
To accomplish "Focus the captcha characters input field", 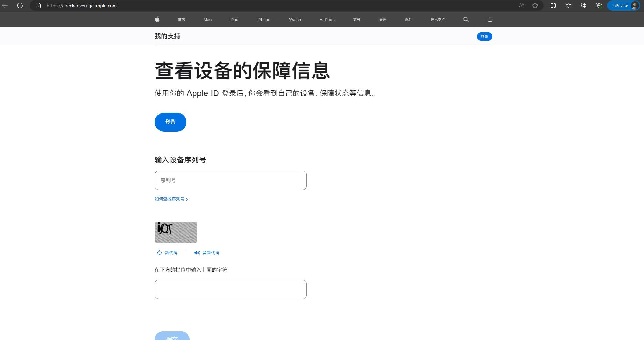I will 231,289.
